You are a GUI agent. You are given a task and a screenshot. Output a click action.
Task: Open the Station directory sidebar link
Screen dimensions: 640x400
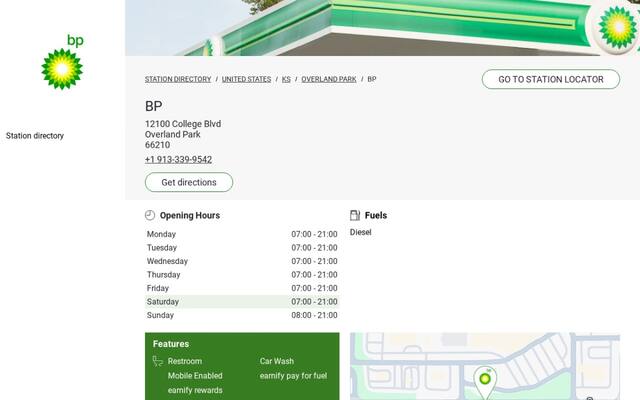pos(35,136)
